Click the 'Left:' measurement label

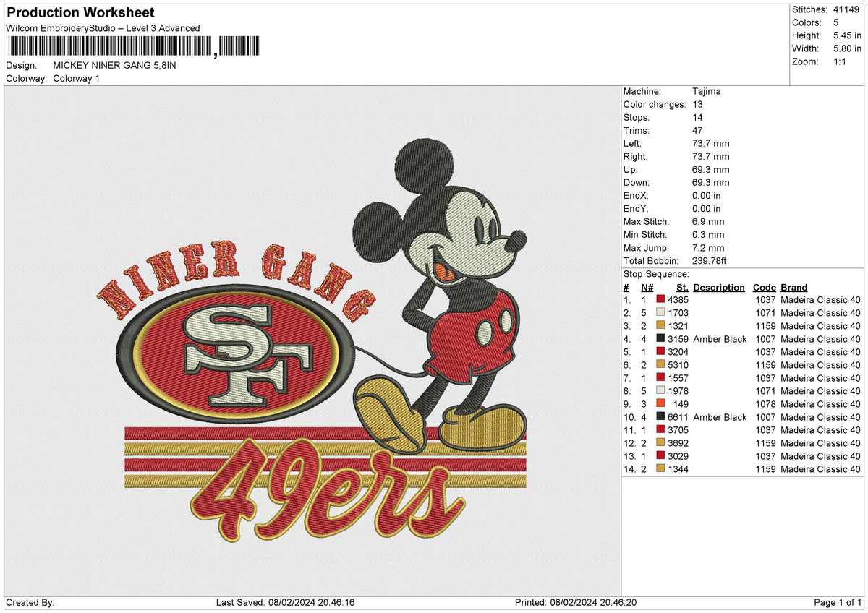click(634, 143)
